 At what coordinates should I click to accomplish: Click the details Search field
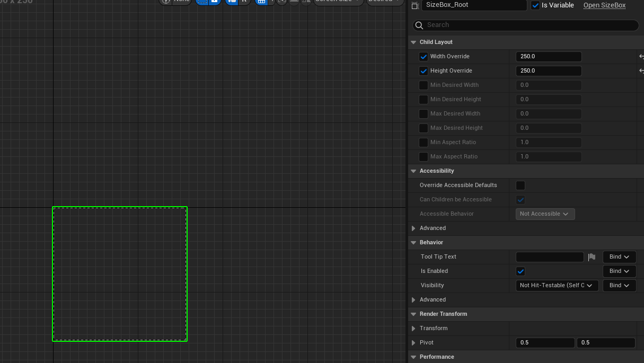tap(526, 25)
